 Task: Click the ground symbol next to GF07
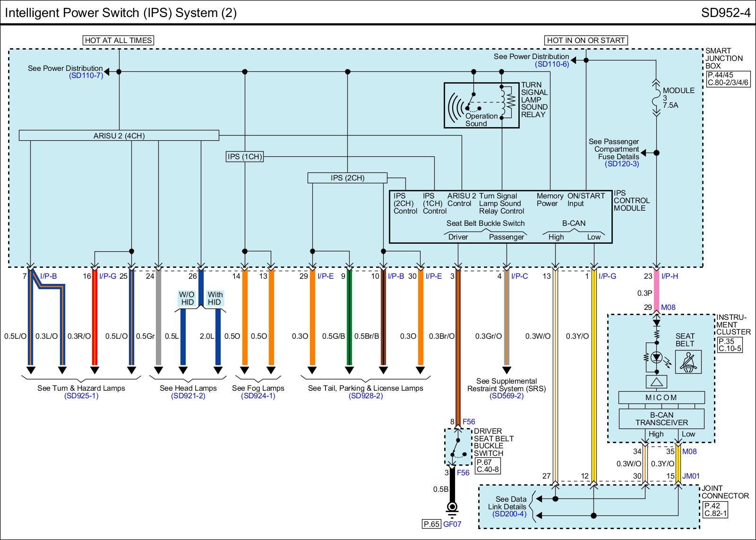pyautogui.click(x=452, y=507)
